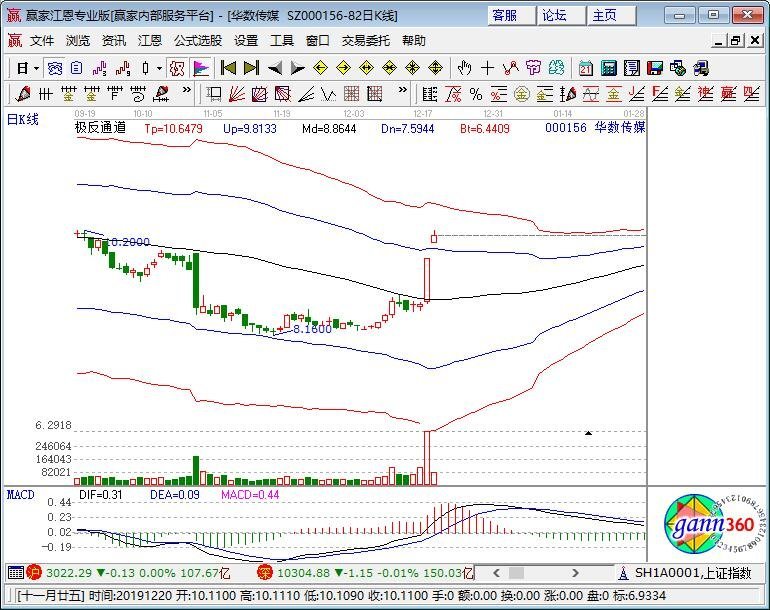770x610 pixels.
Task: Select the purple step-line 3 icon
Action: [99, 68]
